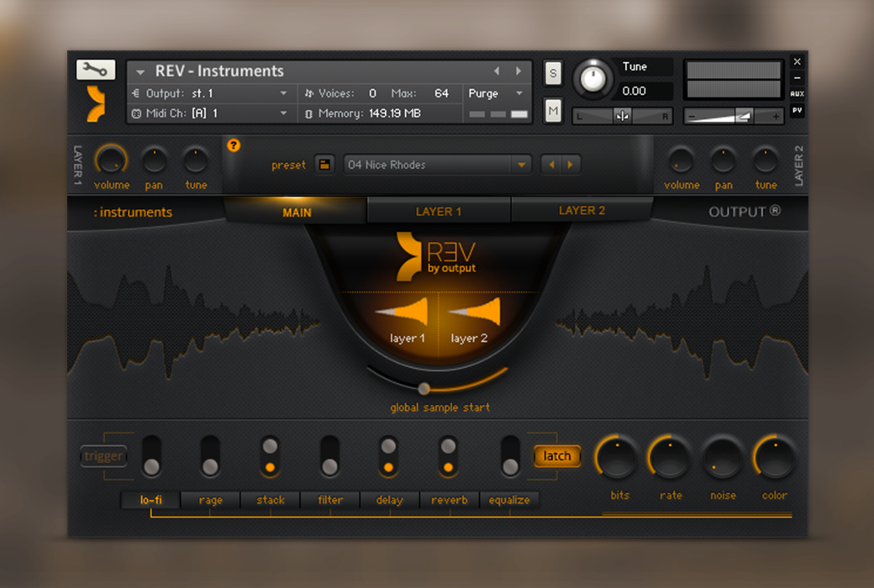Open instrument edit mode via wrench icon
874x588 pixels.
pyautogui.click(x=95, y=70)
